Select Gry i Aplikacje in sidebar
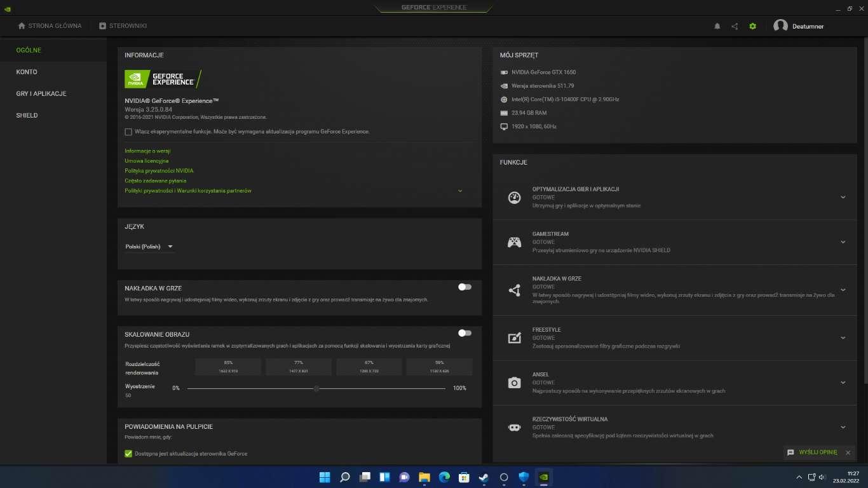This screenshot has height=488, width=868. 53,93
